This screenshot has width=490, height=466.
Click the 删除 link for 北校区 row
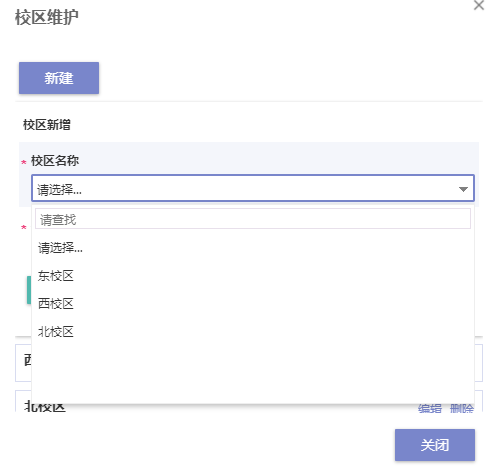[x=461, y=408]
